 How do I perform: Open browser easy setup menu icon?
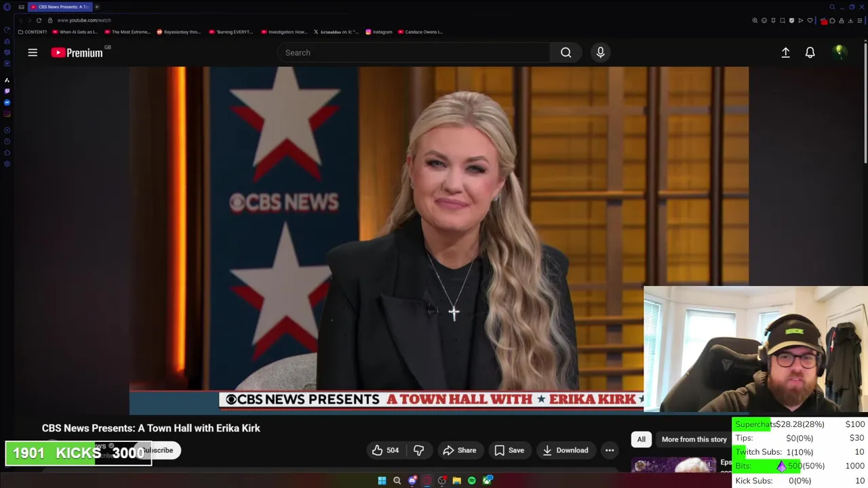(859, 20)
